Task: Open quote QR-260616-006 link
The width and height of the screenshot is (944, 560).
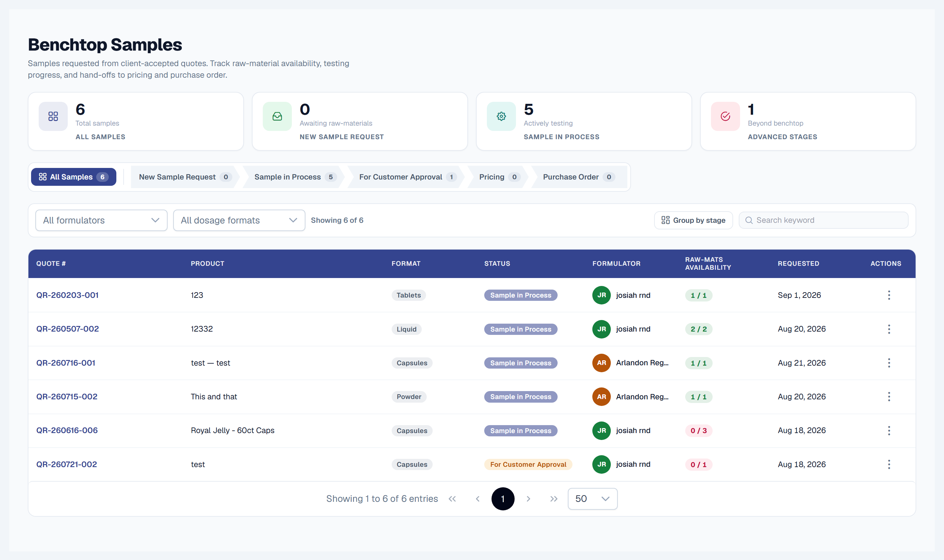Action: point(67,430)
